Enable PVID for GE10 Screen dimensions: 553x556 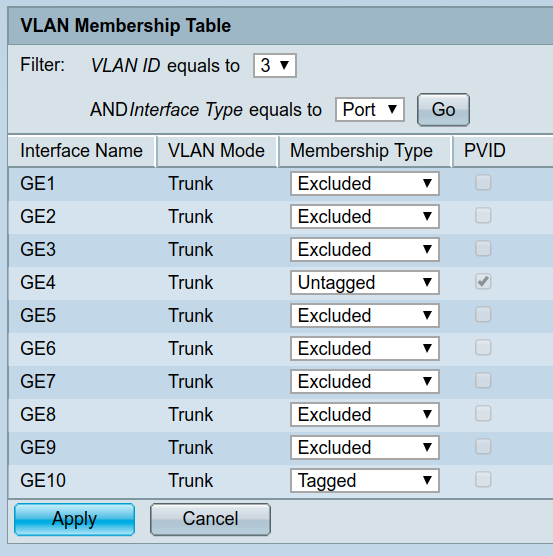point(483,480)
